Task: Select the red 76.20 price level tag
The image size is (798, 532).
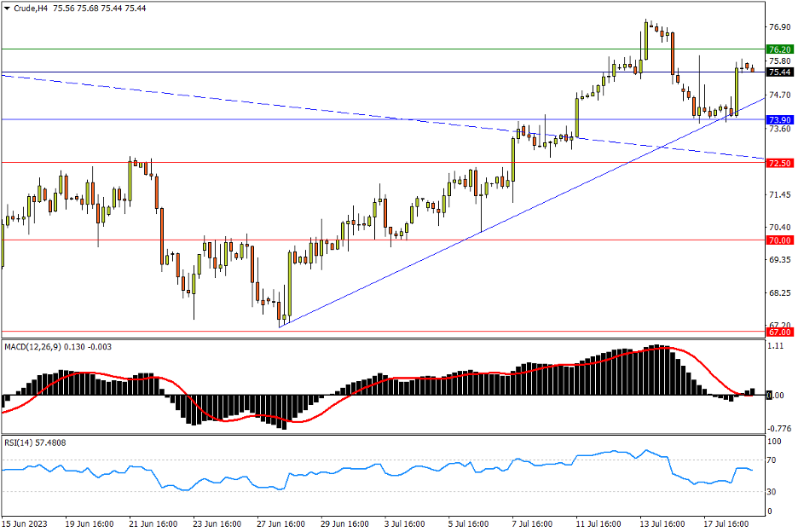Action: pos(780,49)
